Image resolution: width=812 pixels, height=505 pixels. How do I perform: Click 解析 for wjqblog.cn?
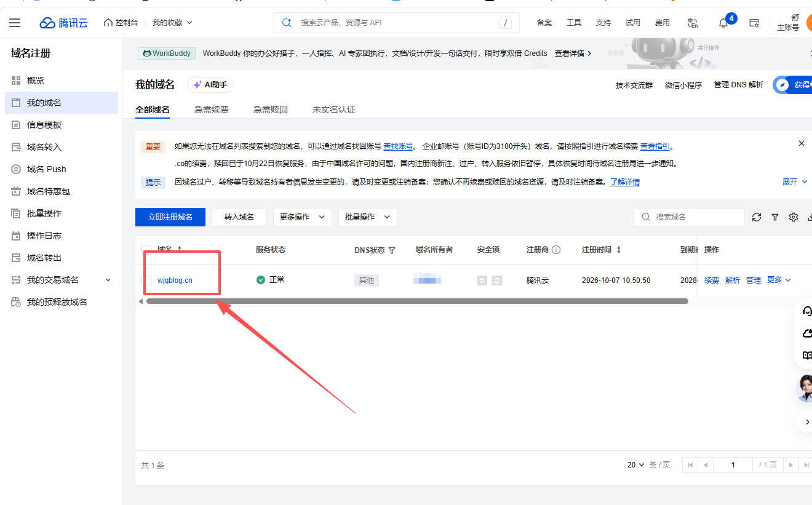pos(733,280)
